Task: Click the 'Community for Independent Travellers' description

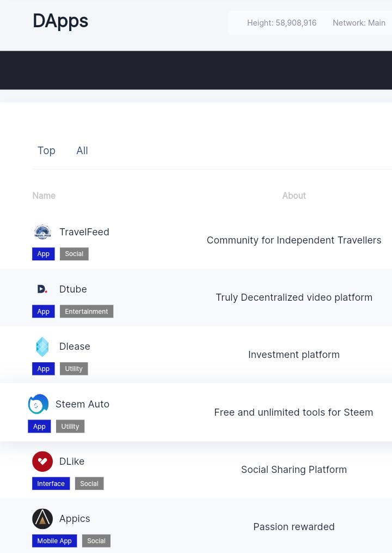Action: (x=294, y=240)
